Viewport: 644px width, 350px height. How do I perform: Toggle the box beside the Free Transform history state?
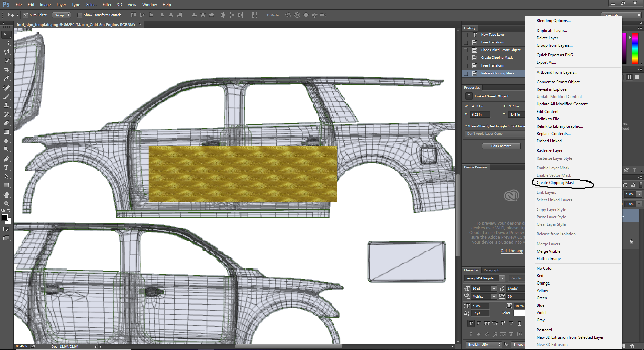[465, 42]
